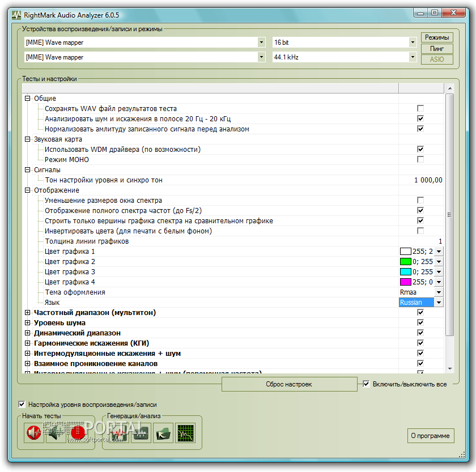Click the analyze WAV file waveform icon

tap(141, 433)
